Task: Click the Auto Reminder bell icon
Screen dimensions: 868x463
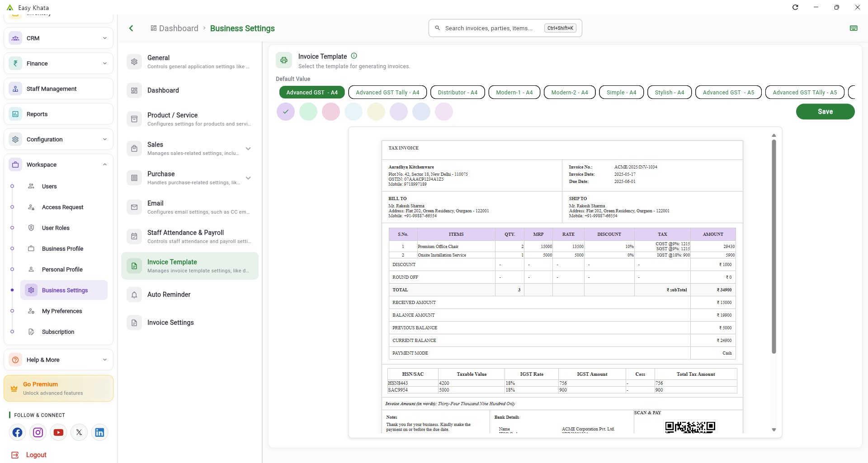Action: [134, 295]
